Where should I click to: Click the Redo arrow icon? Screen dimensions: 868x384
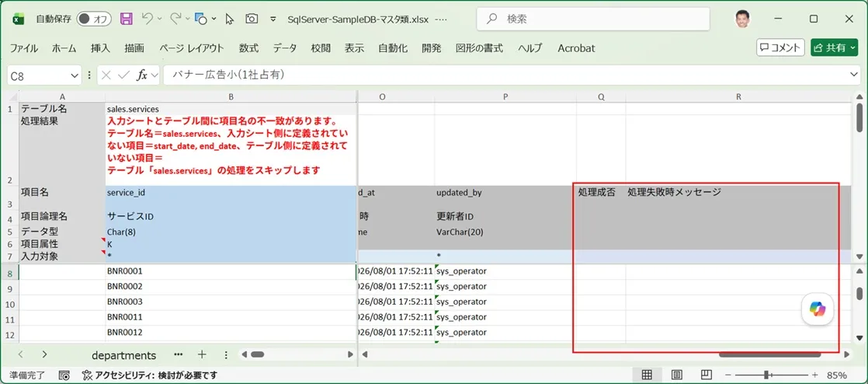[x=175, y=19]
